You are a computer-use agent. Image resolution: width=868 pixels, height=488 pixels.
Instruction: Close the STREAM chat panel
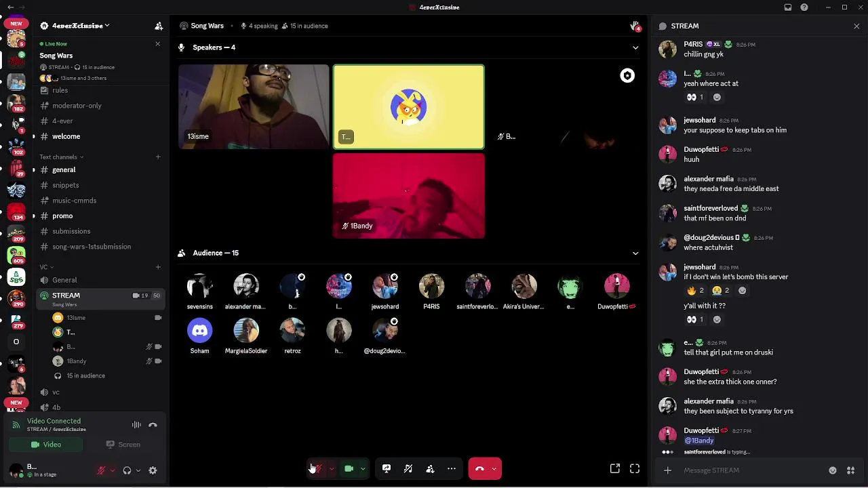(x=856, y=26)
